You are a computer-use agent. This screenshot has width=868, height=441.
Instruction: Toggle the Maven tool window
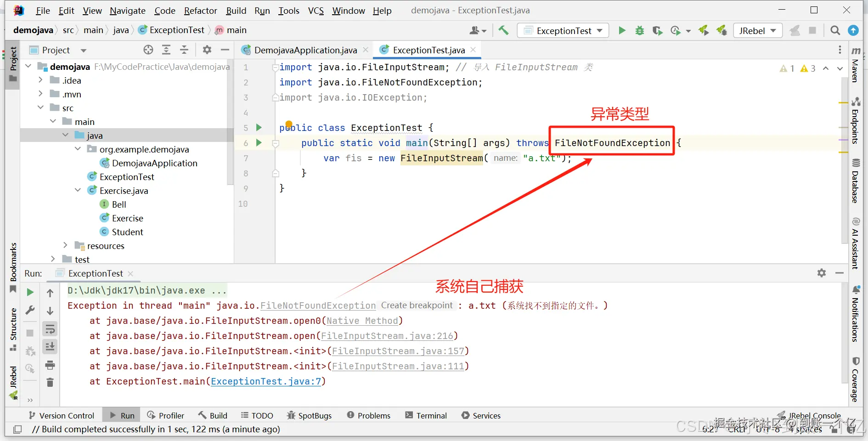pyautogui.click(x=856, y=64)
